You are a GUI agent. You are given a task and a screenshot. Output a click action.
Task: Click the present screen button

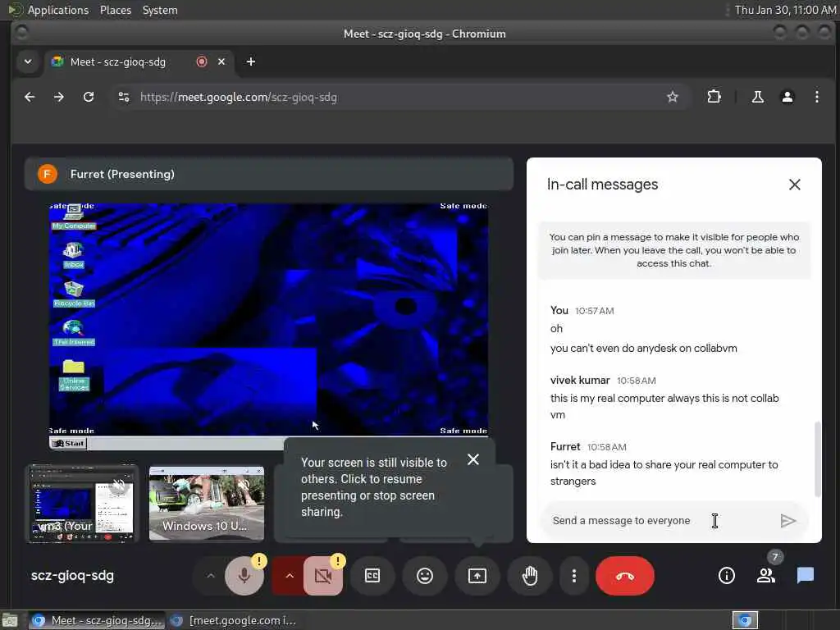pyautogui.click(x=477, y=576)
